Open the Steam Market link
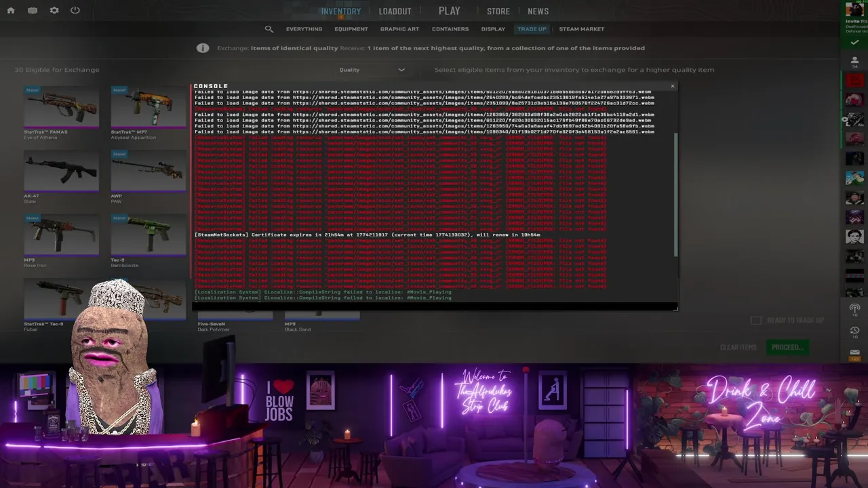868x488 pixels. 581,29
